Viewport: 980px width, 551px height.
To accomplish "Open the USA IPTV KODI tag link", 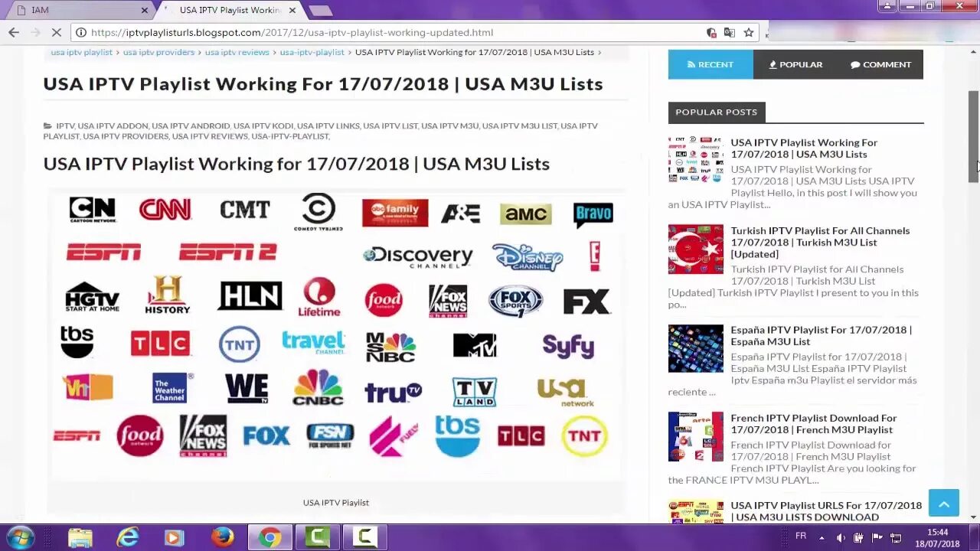I will tap(263, 126).
